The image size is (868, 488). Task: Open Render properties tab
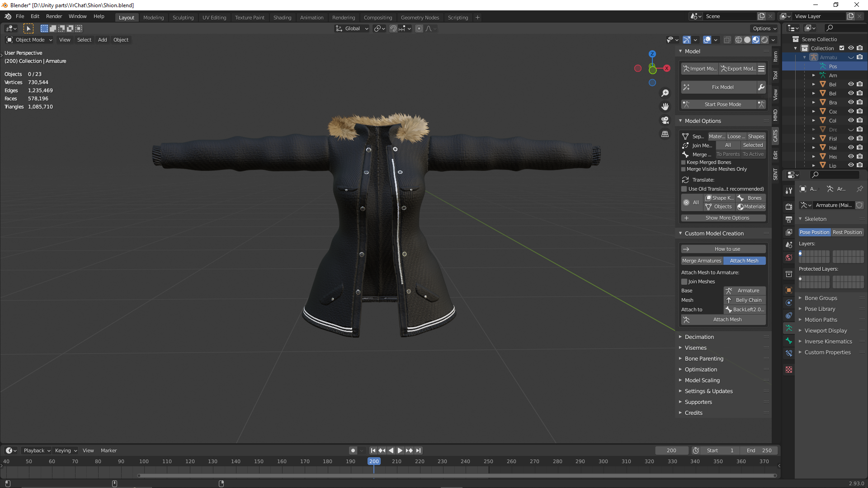(x=789, y=206)
